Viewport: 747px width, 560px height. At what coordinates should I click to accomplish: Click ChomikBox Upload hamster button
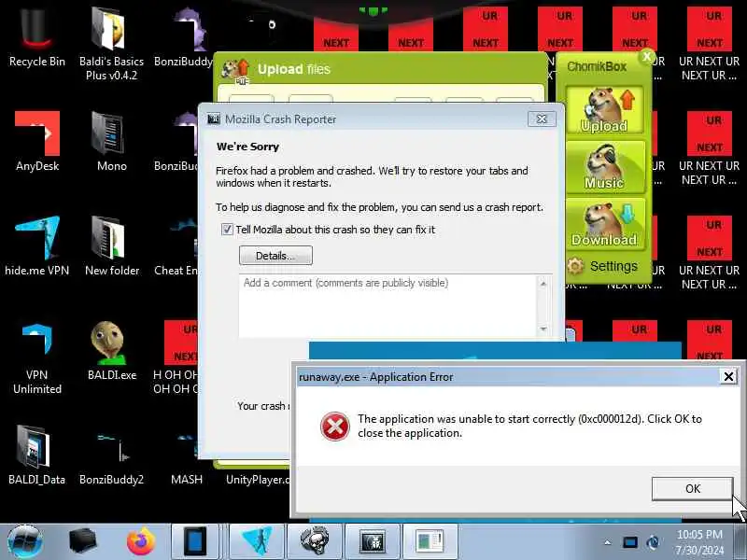[604, 110]
